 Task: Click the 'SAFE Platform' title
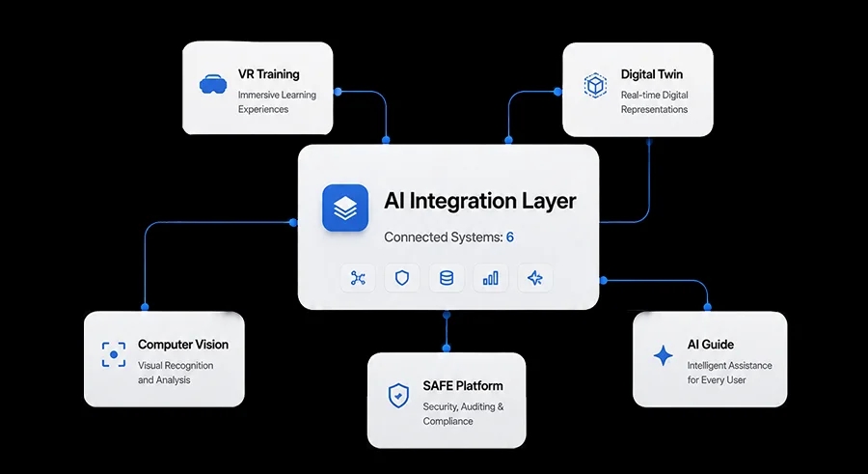point(463,386)
